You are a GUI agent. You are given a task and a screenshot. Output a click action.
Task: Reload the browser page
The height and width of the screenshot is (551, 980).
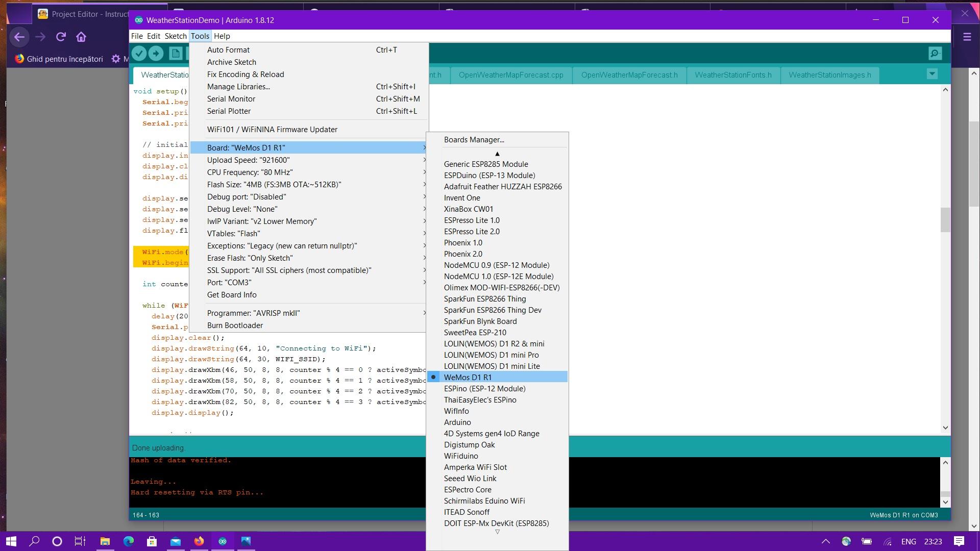point(61,37)
